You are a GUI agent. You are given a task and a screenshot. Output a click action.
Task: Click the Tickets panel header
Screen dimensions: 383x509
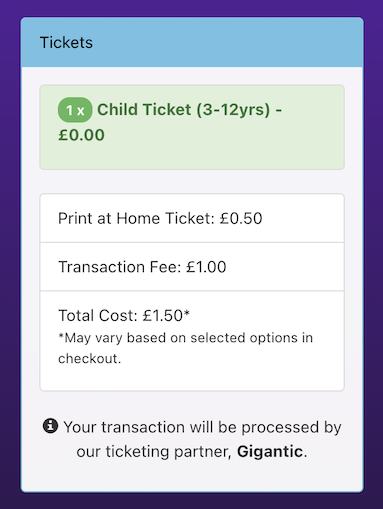(192, 42)
